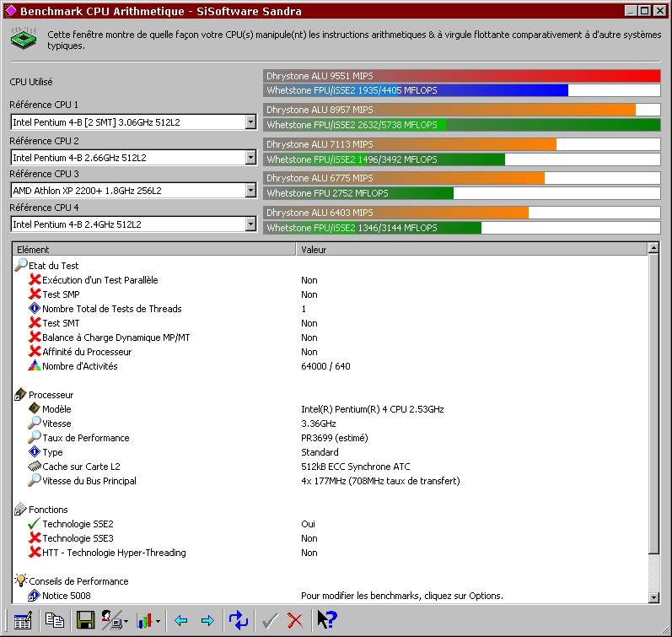Click the magnifier icon beside Etat du Test
Viewport: 672px width, 637px height.
(20, 265)
